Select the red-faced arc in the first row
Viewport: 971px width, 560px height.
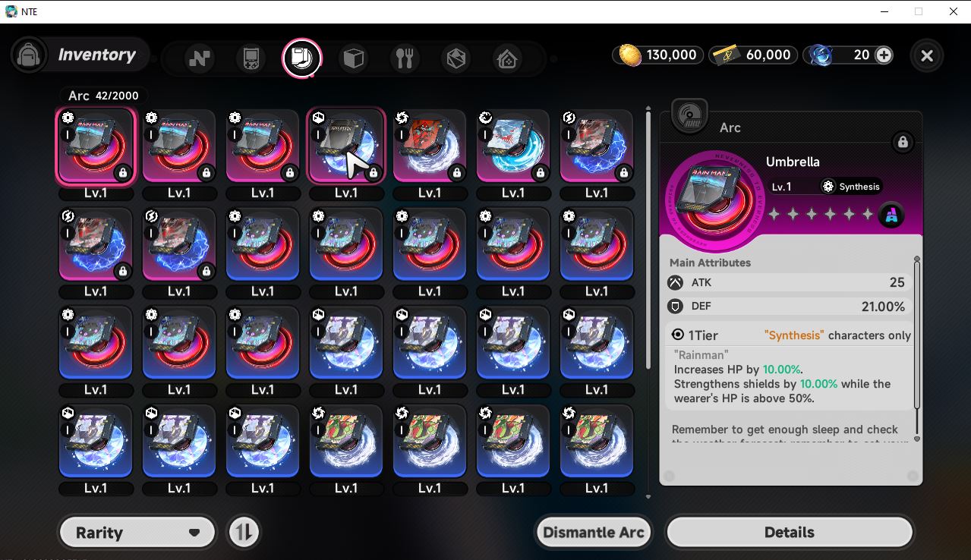click(430, 146)
